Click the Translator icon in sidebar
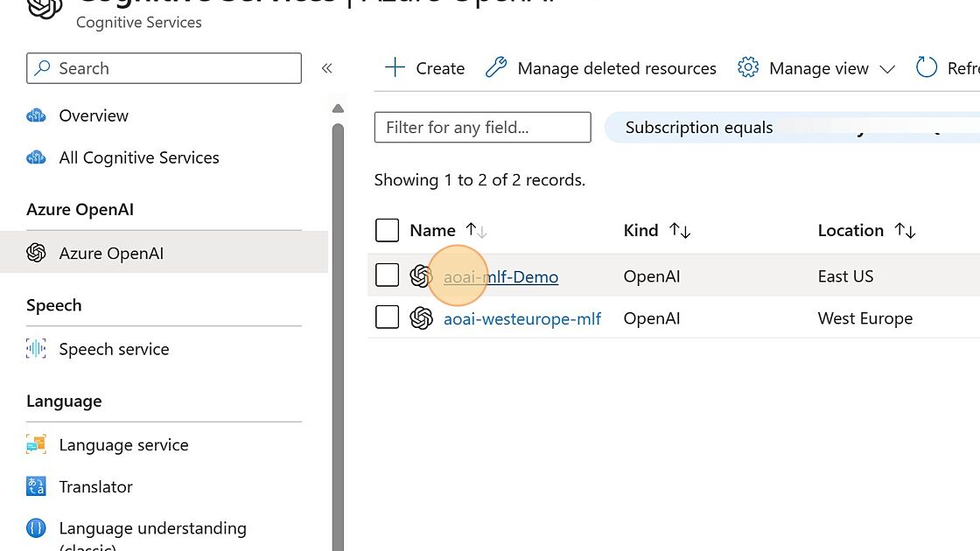 click(36, 487)
